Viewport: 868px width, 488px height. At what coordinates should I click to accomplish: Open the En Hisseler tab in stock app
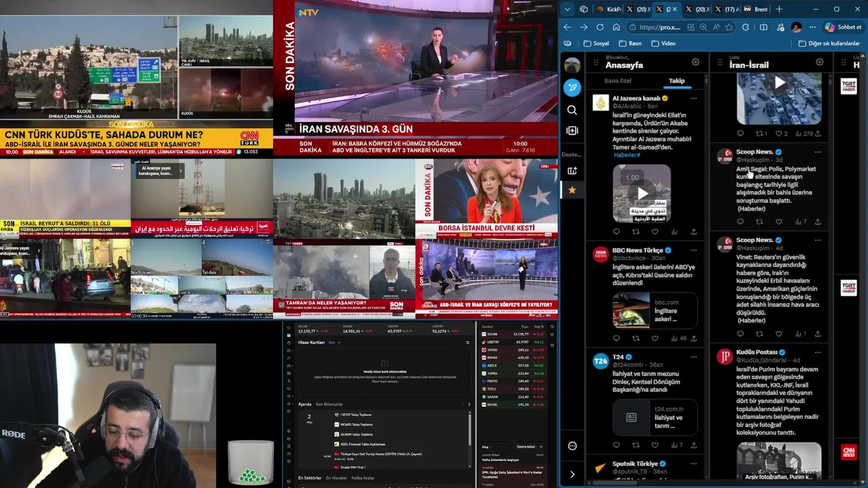336,478
